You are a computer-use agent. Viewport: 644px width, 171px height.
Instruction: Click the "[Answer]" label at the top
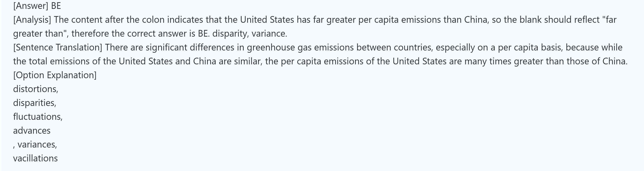(x=30, y=6)
